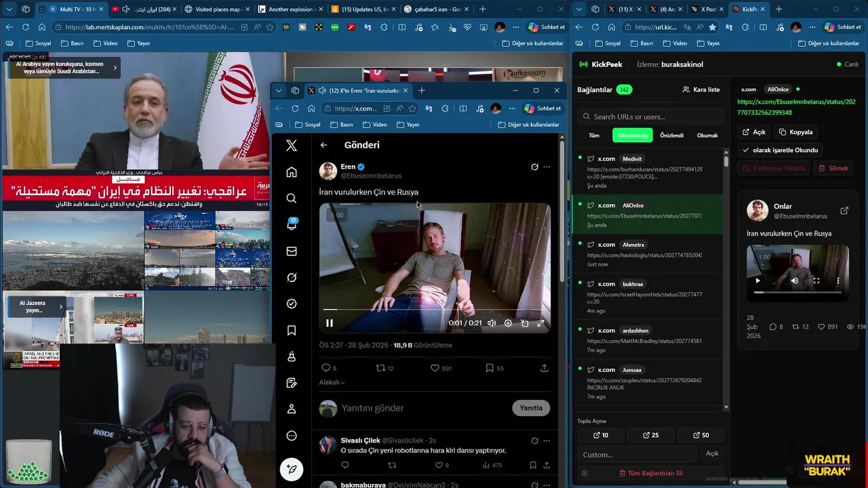
Task: Repost the post with 12 reposts
Action: click(380, 368)
